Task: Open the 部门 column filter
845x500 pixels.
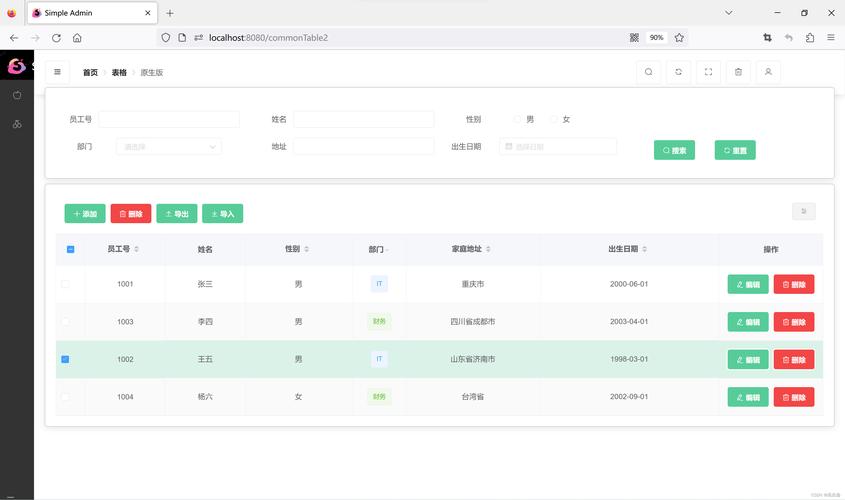Action: coord(387,250)
